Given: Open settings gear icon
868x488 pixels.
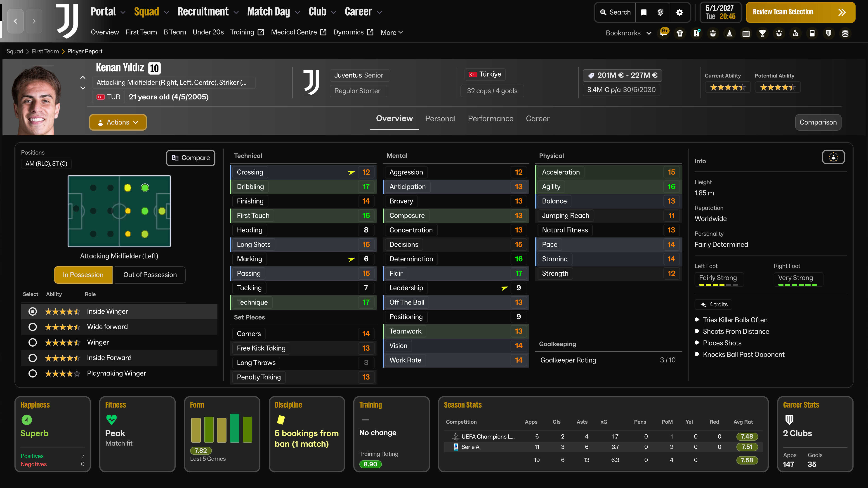Looking at the screenshot, I should (x=680, y=12).
